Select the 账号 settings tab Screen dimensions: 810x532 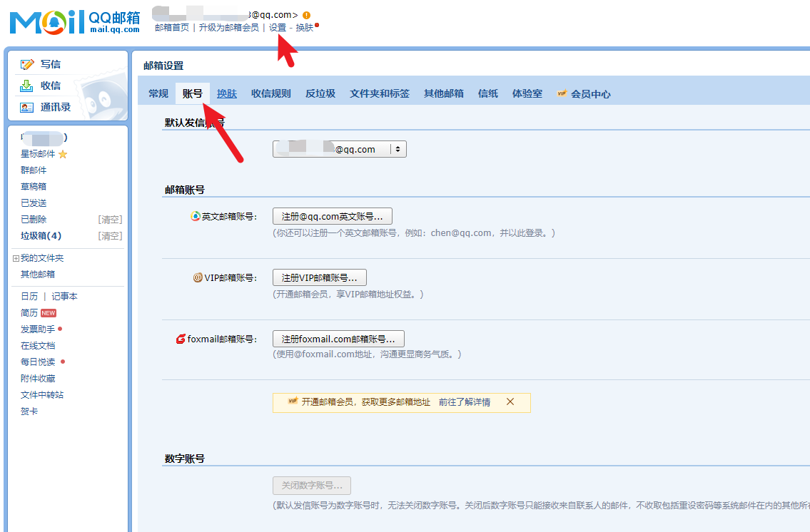click(x=192, y=93)
